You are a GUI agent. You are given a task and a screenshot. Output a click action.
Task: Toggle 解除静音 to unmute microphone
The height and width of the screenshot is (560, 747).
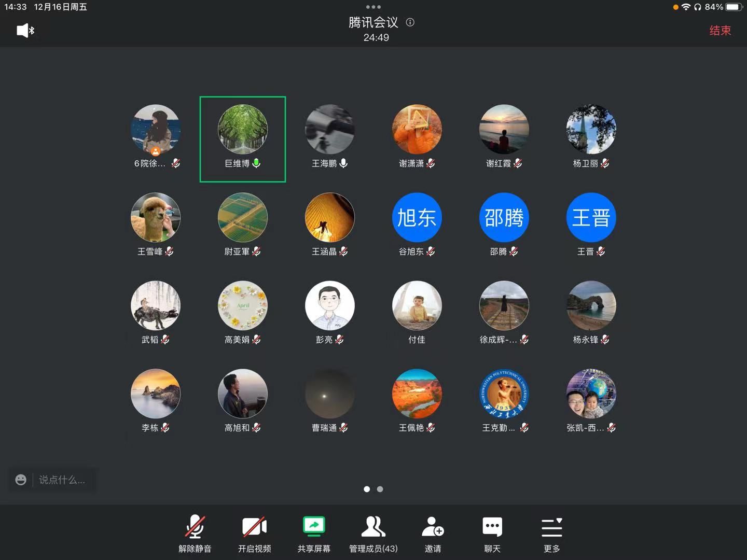(195, 527)
